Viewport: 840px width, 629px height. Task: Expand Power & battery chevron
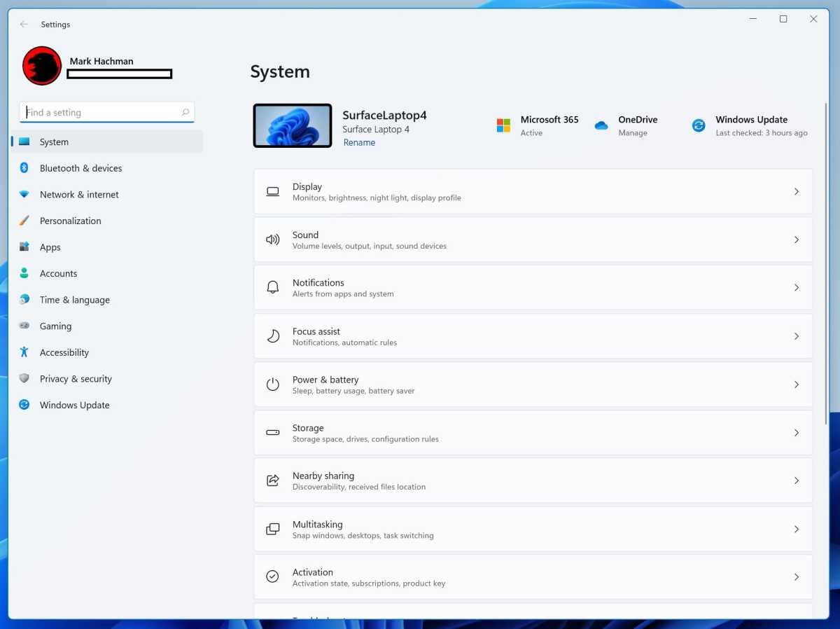click(x=797, y=385)
